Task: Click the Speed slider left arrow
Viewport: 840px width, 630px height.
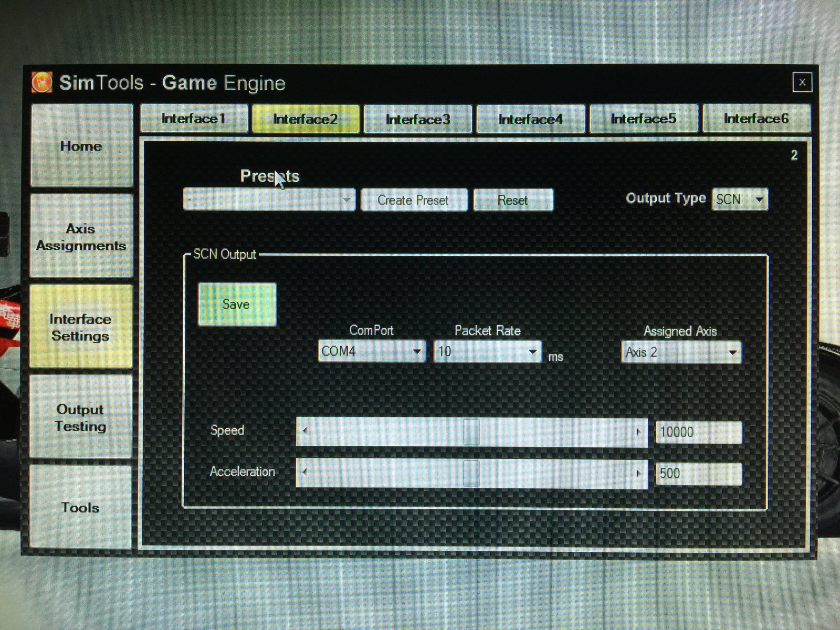Action: (304, 432)
